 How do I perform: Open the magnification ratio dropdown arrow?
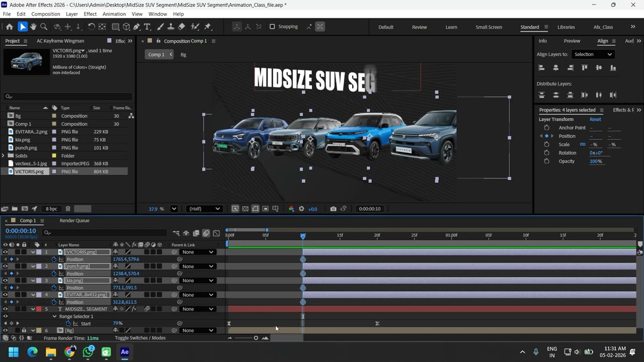[x=174, y=209]
